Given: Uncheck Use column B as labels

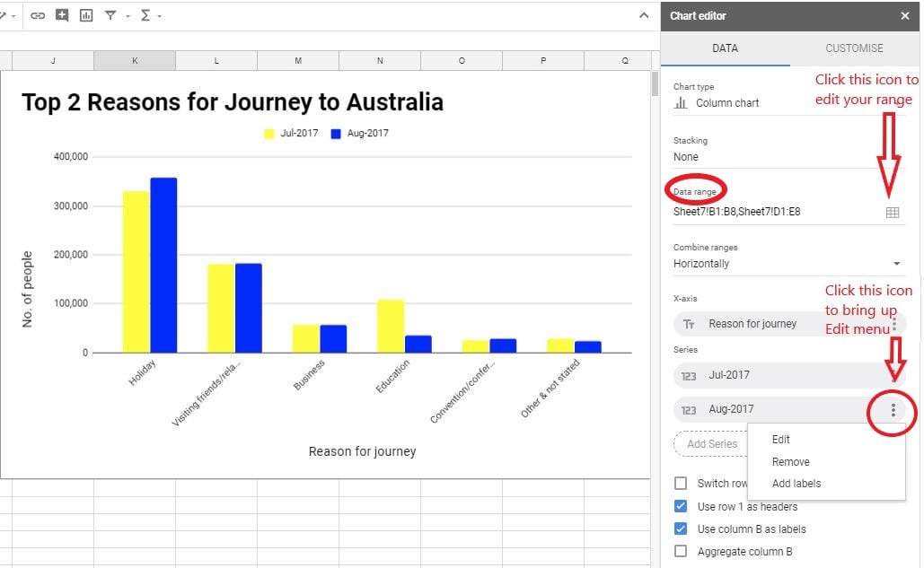Looking at the screenshot, I should [681, 529].
